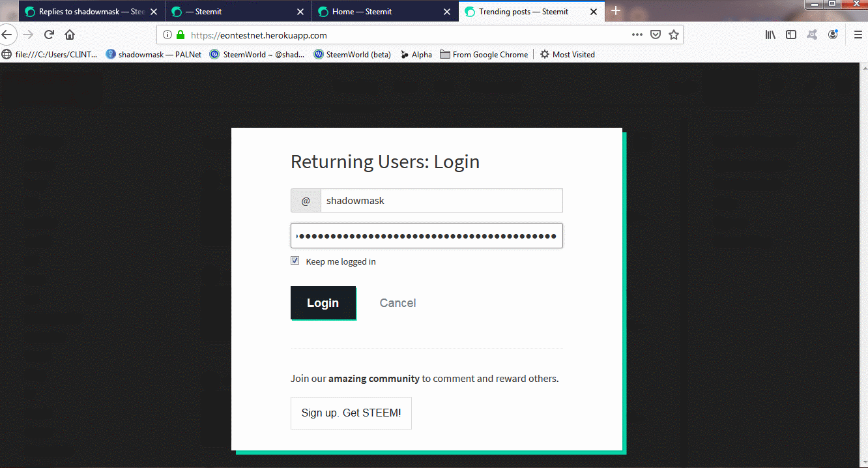This screenshot has height=468, width=868.
Task: Open shadowmask — PALNet bookmark
Action: click(x=154, y=55)
